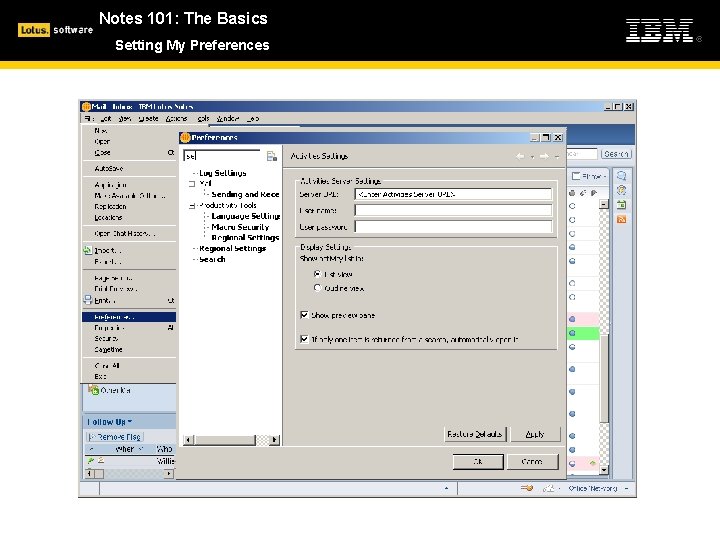This screenshot has height=540, width=720.
Task: Choose Replication in the File menu
Action: [x=129, y=207]
